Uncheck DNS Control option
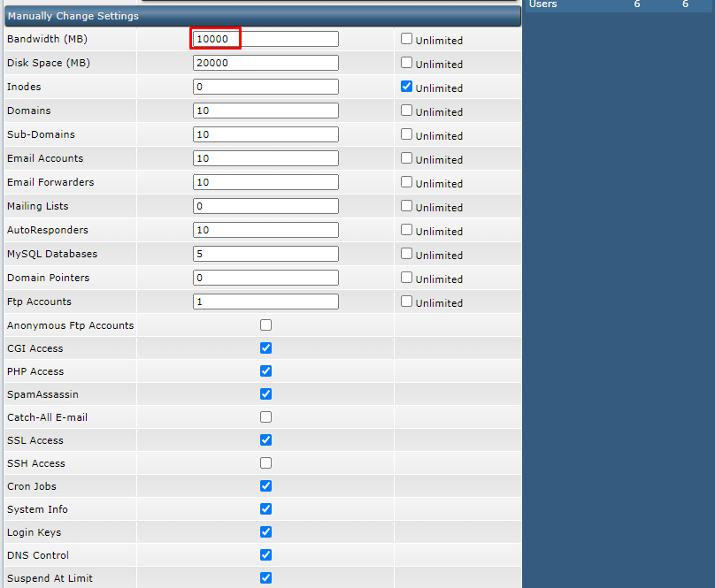 (265, 555)
